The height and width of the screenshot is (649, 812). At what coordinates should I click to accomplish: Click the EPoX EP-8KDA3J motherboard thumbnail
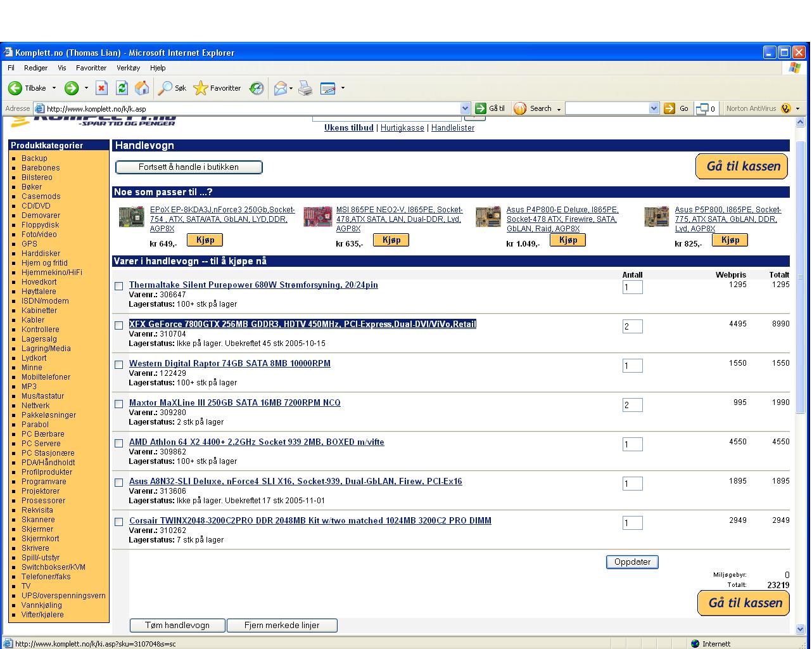132,217
